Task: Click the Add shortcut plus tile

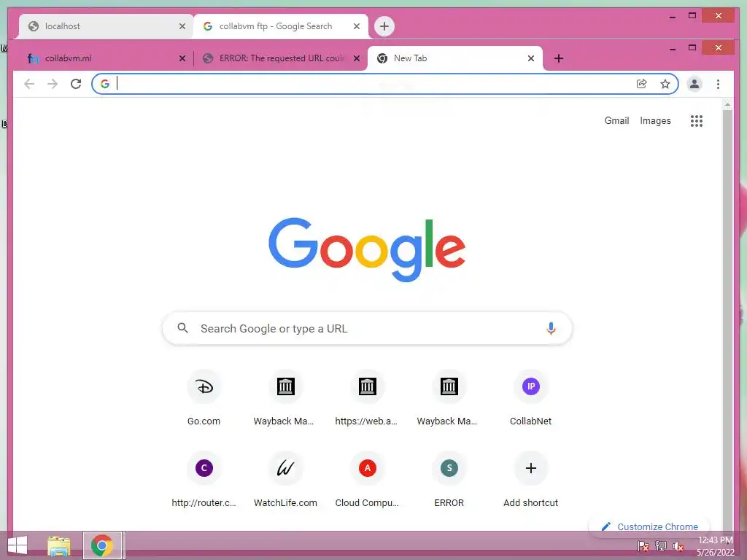Action: 531,481
